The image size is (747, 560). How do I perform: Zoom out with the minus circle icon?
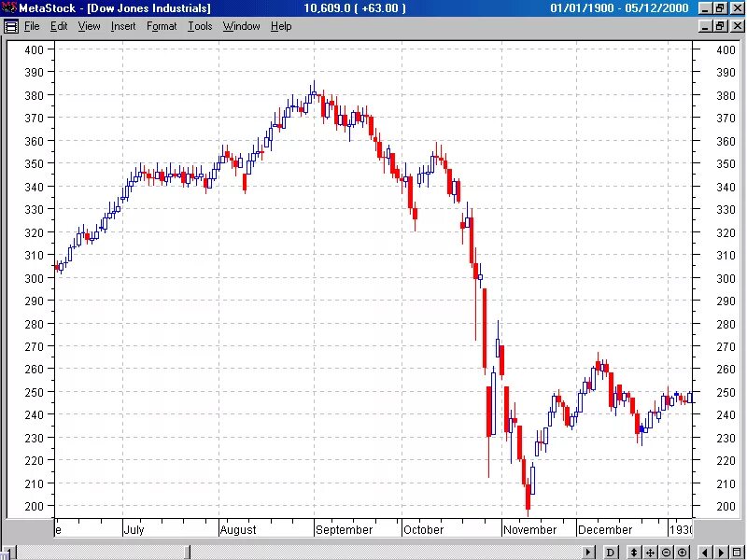[x=666, y=553]
